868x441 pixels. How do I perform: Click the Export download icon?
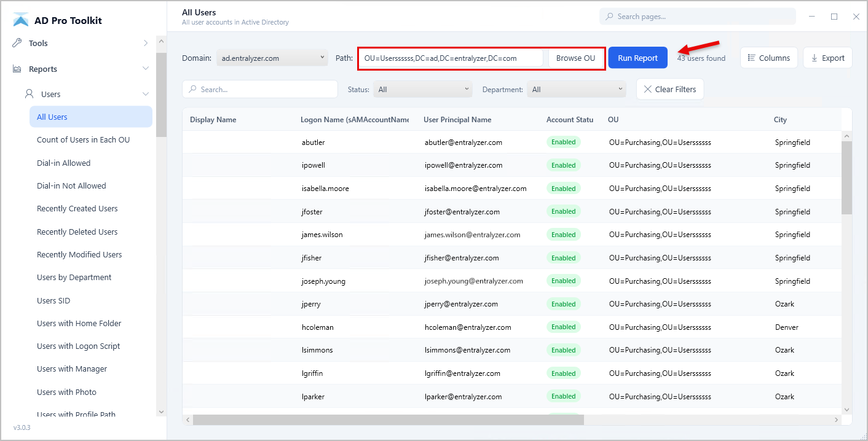816,57
